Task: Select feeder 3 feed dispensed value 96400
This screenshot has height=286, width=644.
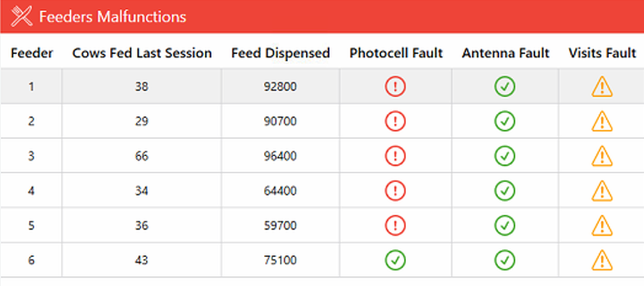Action: coord(280,156)
